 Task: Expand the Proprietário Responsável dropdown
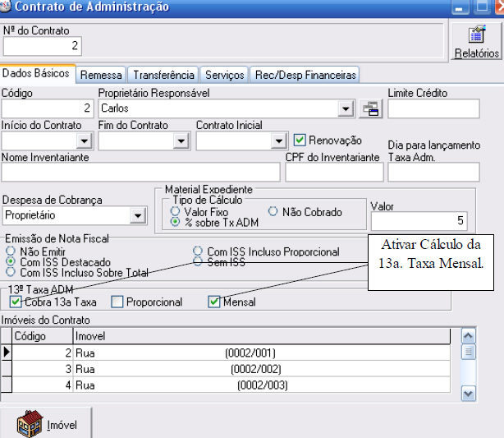(x=345, y=108)
